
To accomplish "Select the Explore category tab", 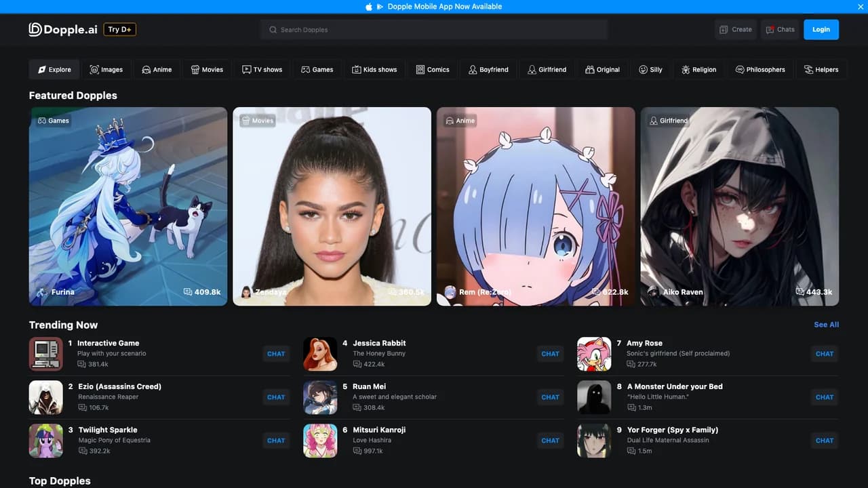I will click(54, 69).
